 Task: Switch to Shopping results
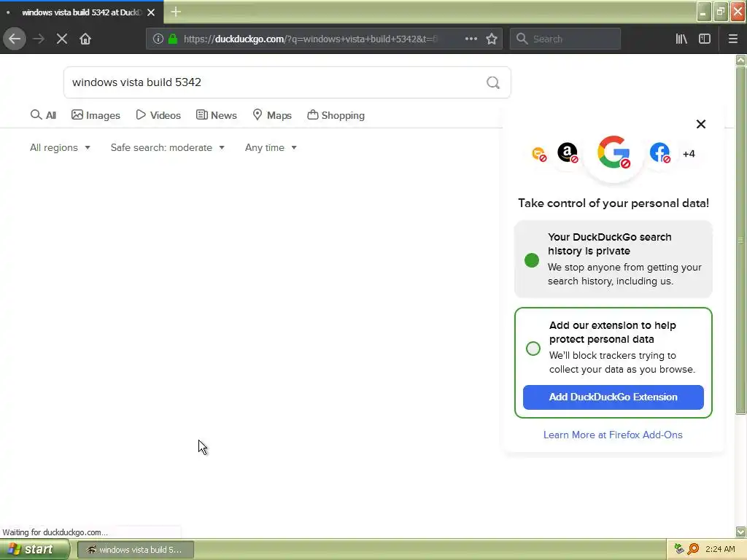[x=336, y=115]
